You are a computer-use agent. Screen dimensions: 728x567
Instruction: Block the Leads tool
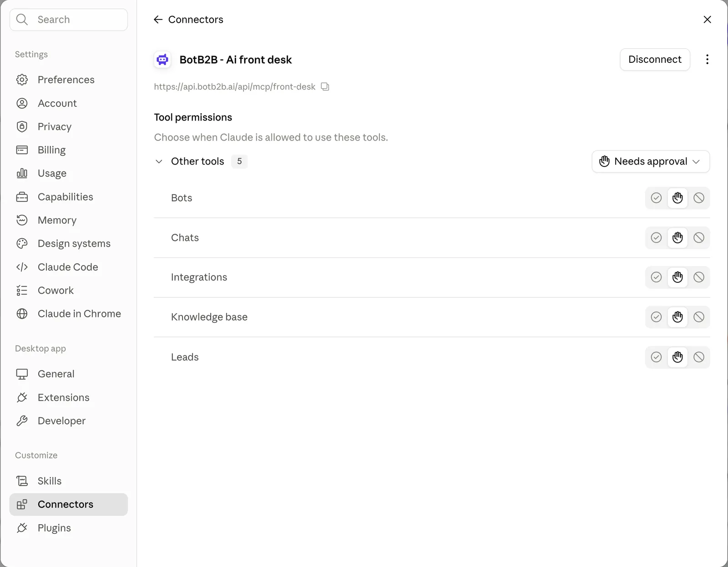tap(699, 357)
